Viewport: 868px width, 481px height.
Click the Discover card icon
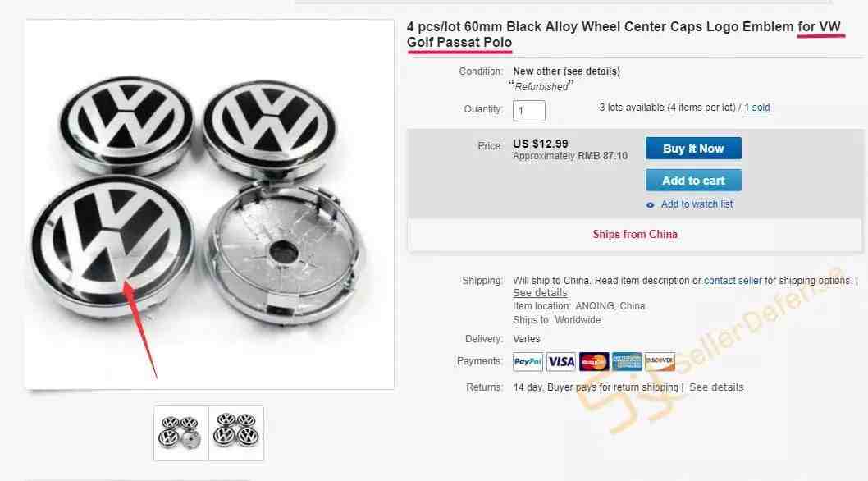[x=660, y=362]
